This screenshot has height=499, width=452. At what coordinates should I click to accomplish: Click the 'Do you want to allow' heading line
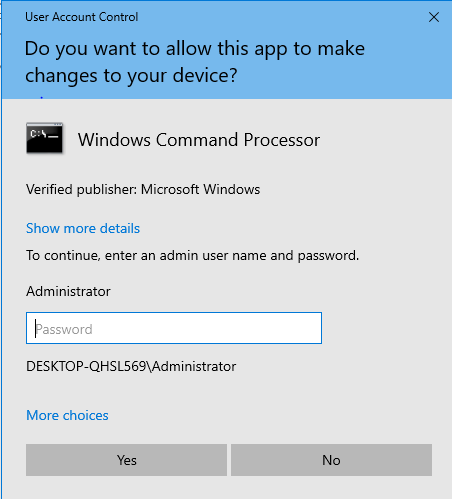pos(195,49)
